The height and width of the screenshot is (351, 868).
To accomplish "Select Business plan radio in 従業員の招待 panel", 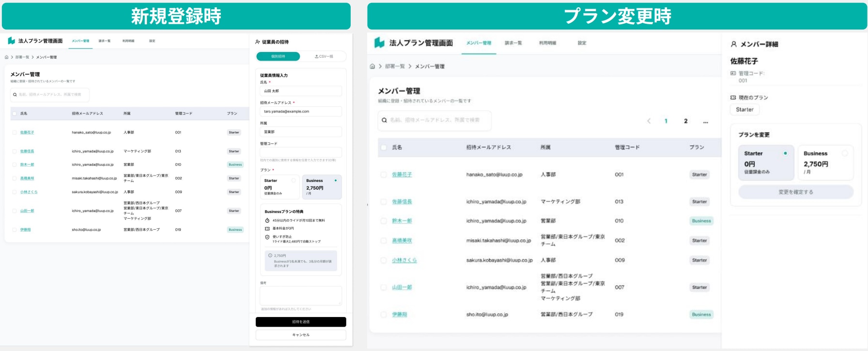I will point(336,180).
